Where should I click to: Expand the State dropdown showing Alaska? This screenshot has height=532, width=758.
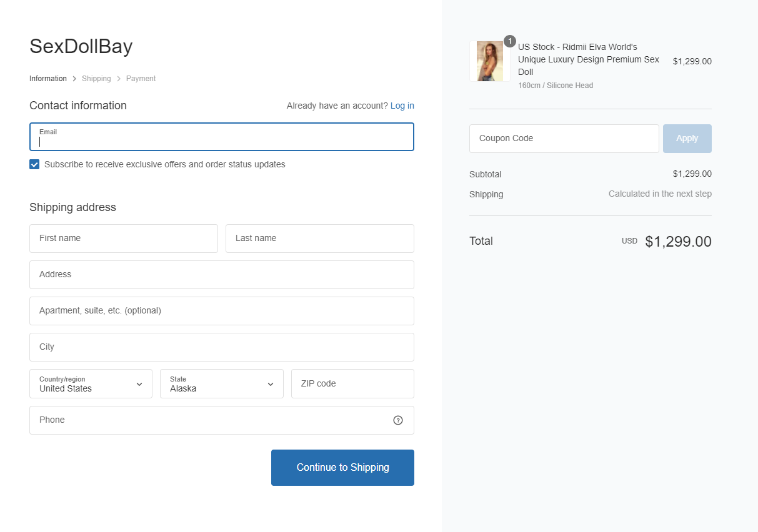(221, 384)
